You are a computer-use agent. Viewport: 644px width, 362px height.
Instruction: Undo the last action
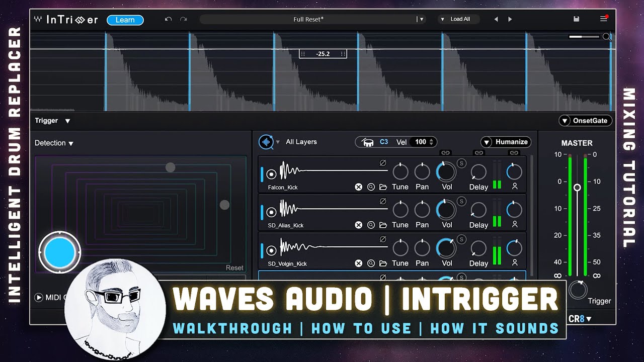click(168, 19)
